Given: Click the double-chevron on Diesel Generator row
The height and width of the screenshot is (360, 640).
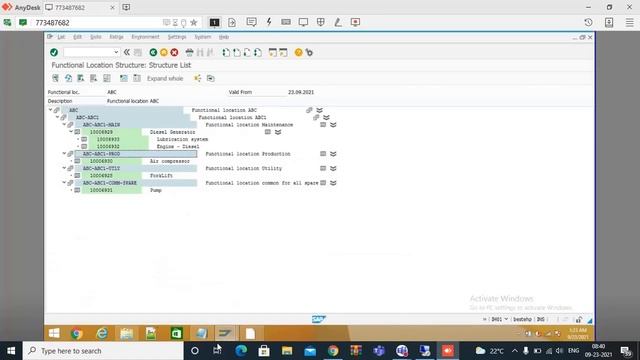Looking at the screenshot, I should click(x=278, y=132).
